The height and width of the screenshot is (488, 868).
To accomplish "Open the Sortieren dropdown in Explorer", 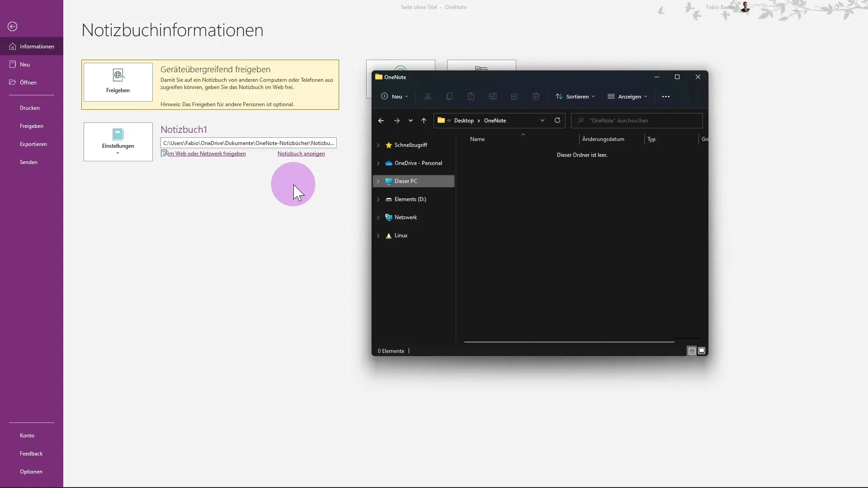I will click(x=575, y=97).
